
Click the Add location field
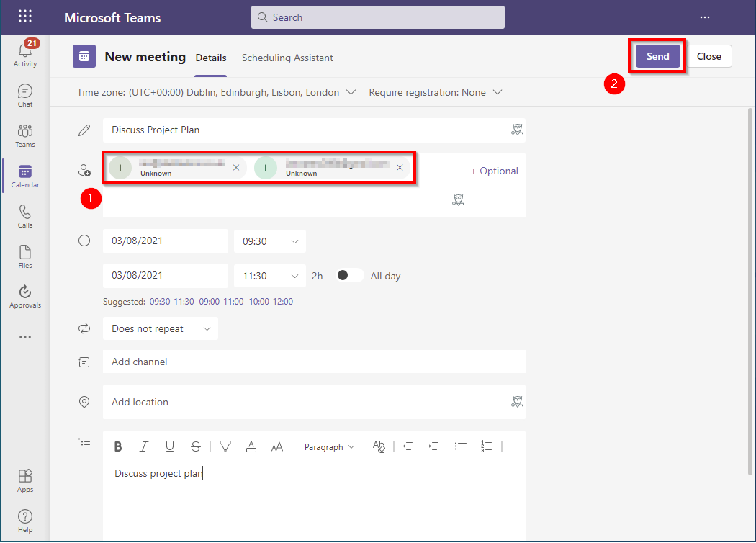click(314, 402)
